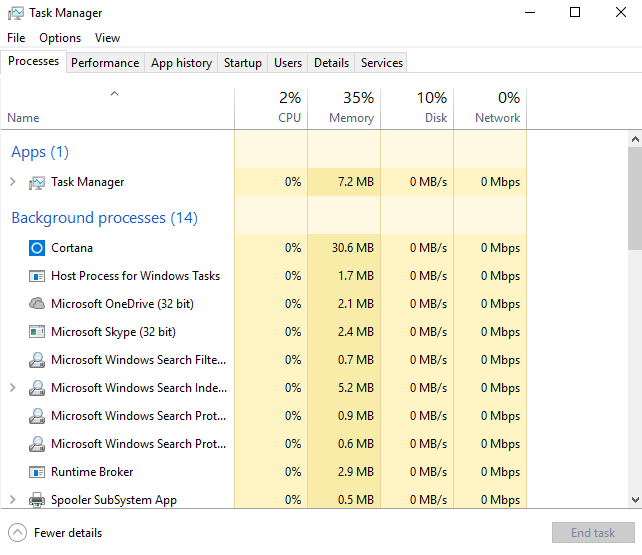Click the Cortana process icon
Image resolution: width=642 pixels, height=555 pixels.
(37, 248)
